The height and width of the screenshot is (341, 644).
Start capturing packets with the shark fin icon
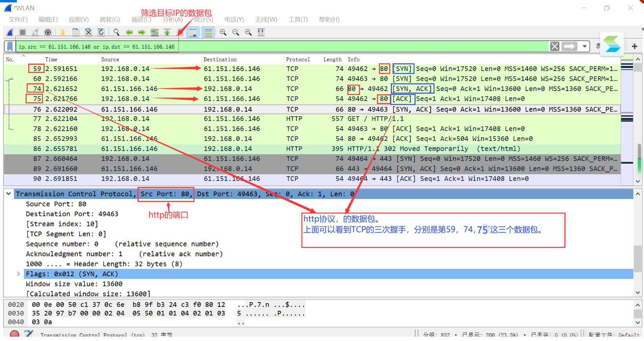[x=10, y=33]
